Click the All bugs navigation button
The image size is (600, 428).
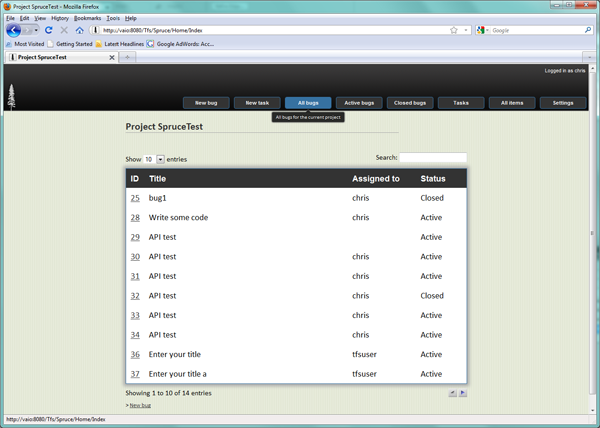(308, 103)
